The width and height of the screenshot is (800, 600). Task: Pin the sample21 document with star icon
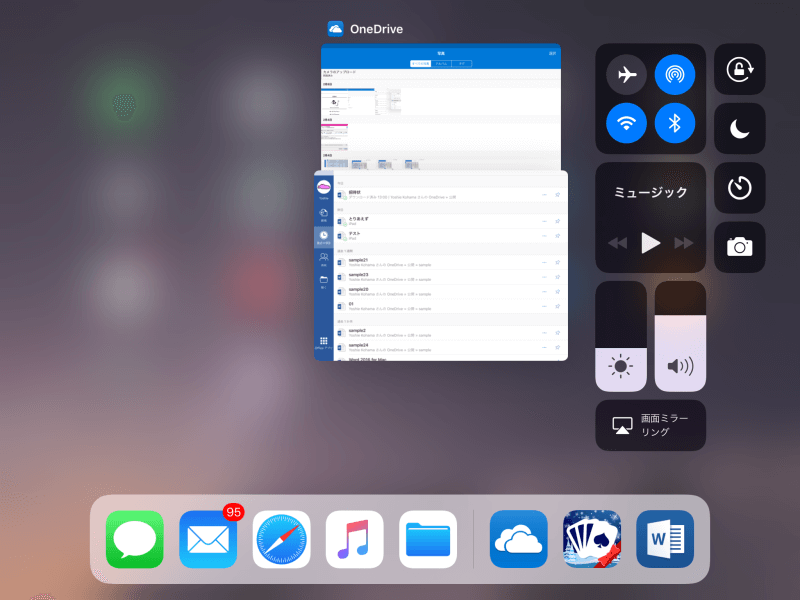(x=558, y=262)
